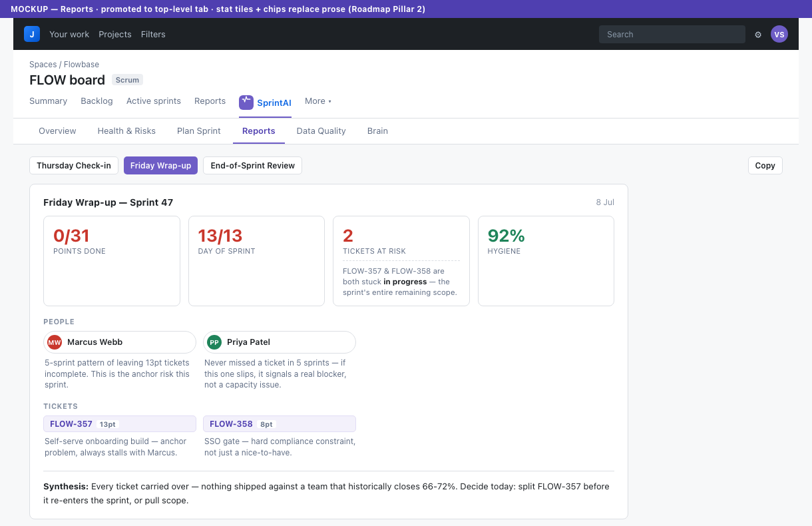
Task: Open the settings gear icon
Action: (x=758, y=35)
